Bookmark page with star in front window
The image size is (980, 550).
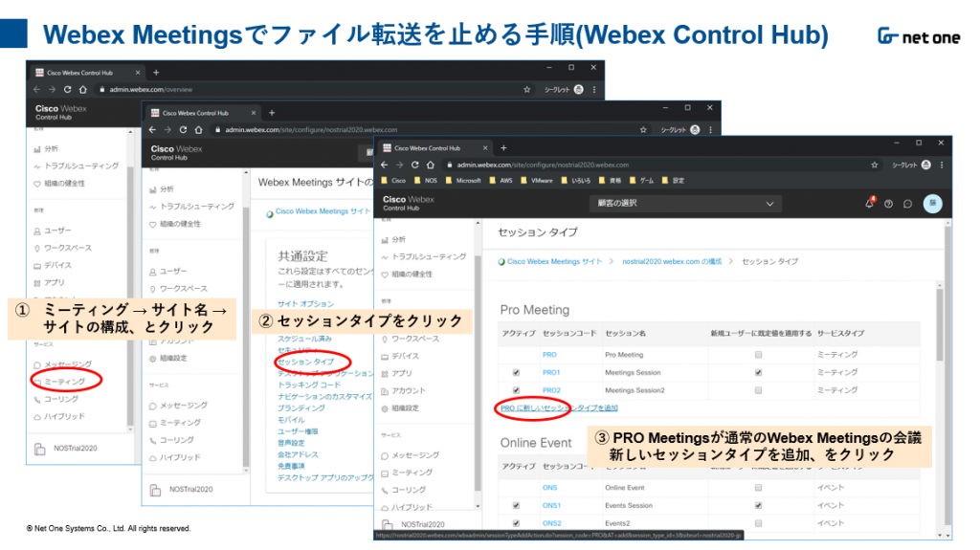tap(875, 165)
